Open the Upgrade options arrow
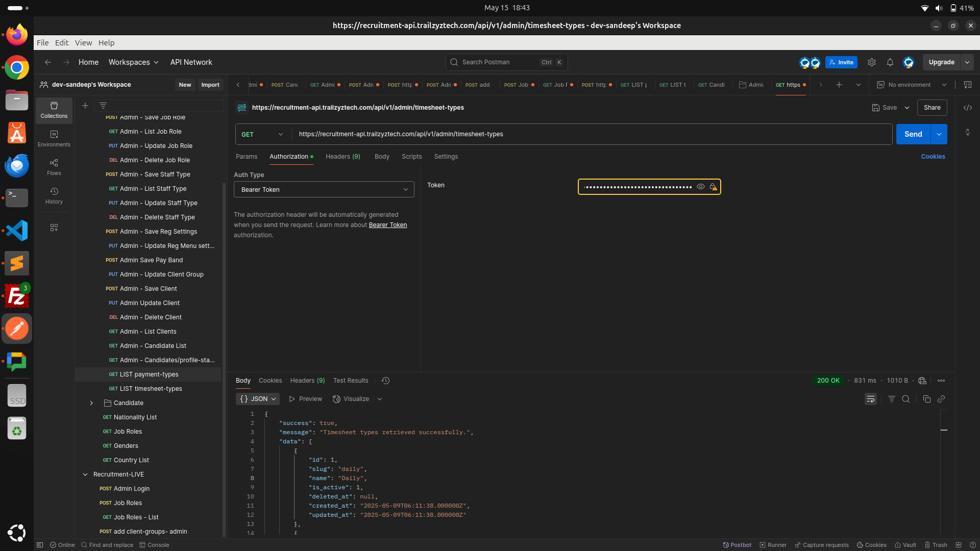 (967, 62)
